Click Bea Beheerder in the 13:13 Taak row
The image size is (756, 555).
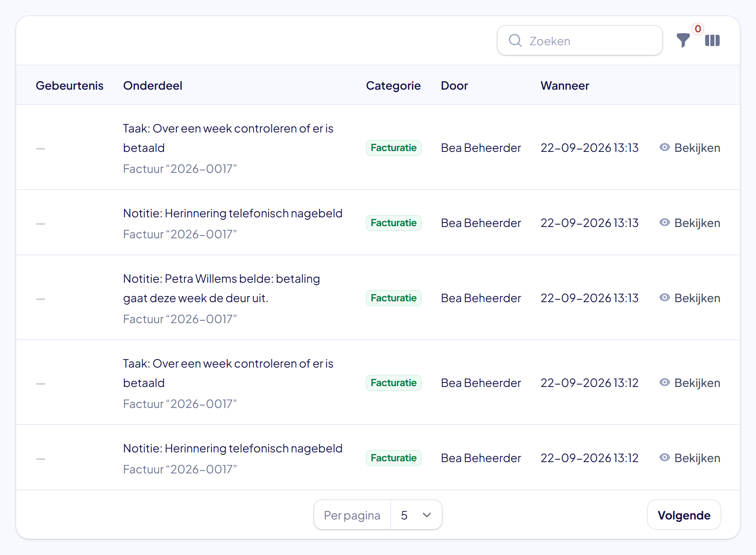pos(481,148)
